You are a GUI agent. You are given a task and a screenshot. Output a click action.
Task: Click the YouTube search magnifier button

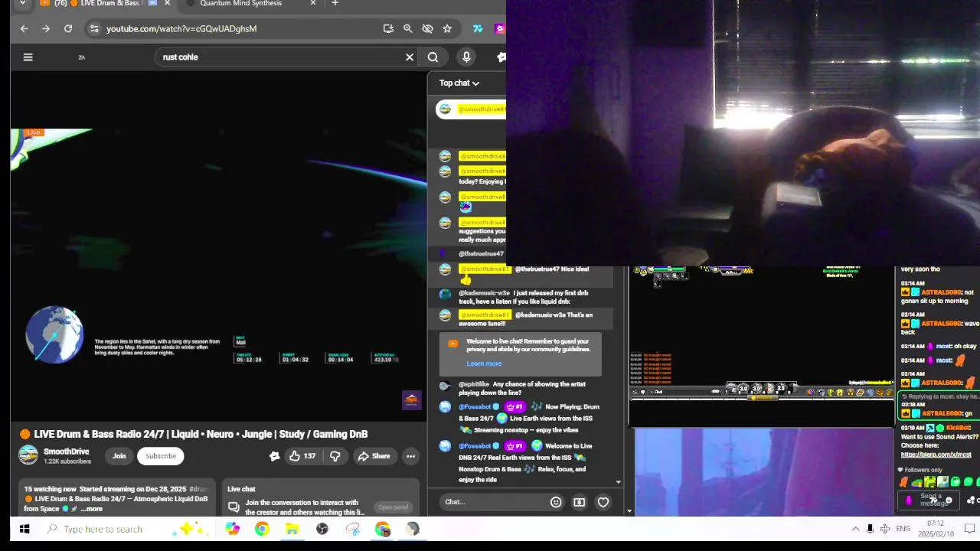click(x=433, y=57)
